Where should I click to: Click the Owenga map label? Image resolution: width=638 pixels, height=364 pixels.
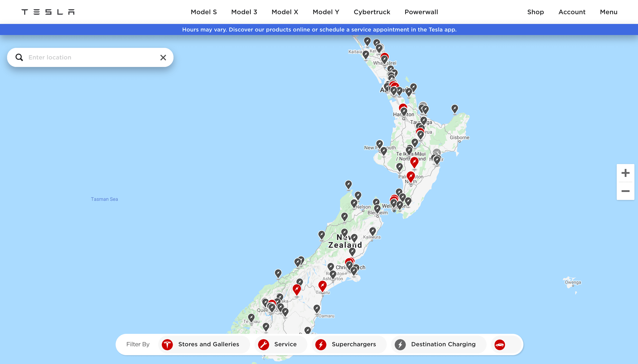pyautogui.click(x=573, y=282)
